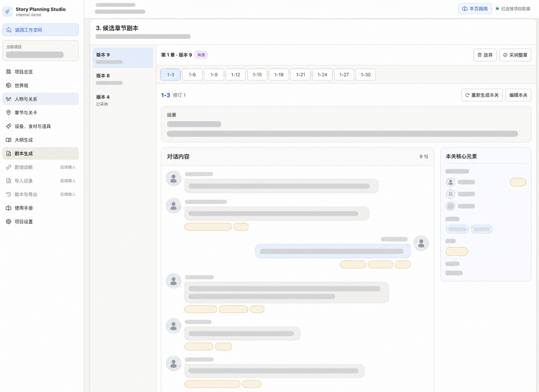Open 使用手册 from sidebar
Image resolution: width=539 pixels, height=392 pixels.
coord(41,208)
